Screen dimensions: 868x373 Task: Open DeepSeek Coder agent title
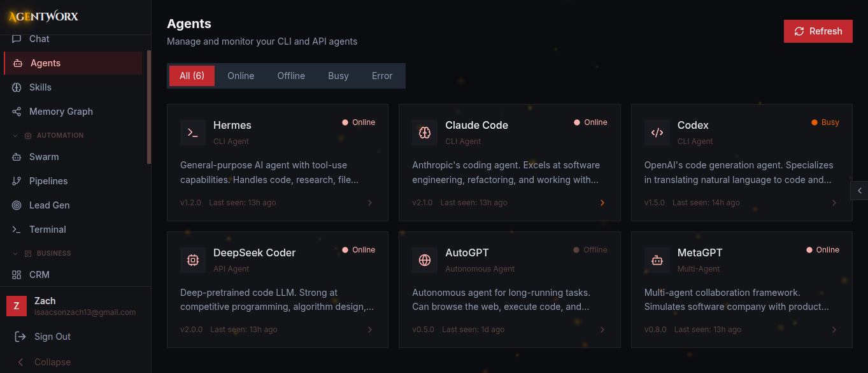(x=255, y=252)
